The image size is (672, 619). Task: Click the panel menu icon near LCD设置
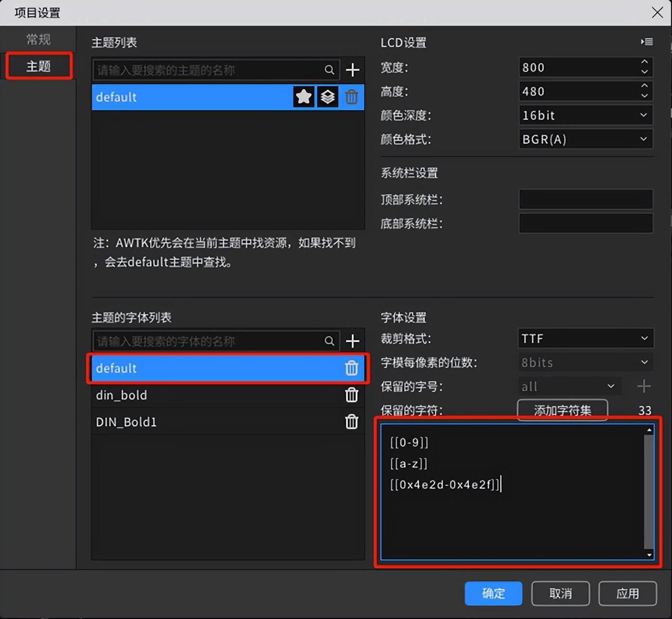(646, 42)
